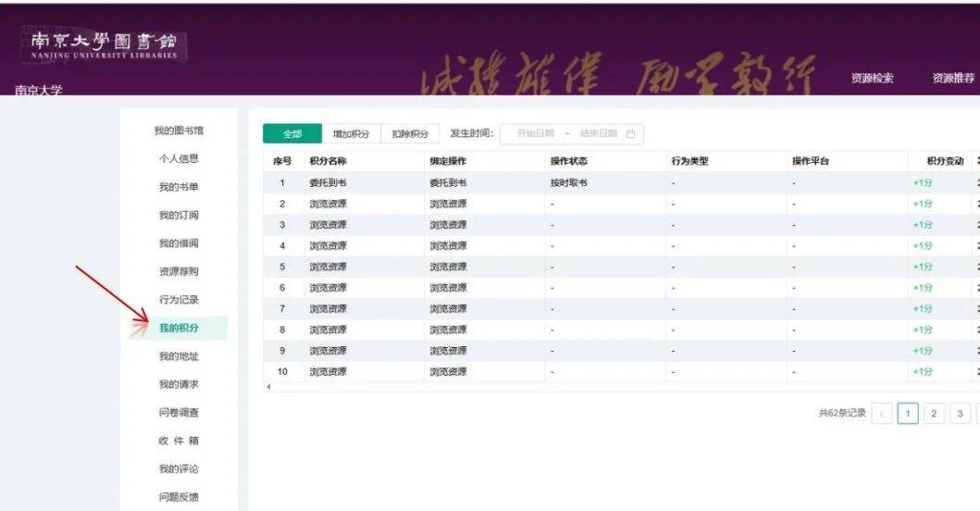The width and height of the screenshot is (980, 511).
Task: Select 我的借阅 in the sidebar
Action: pyautogui.click(x=179, y=243)
